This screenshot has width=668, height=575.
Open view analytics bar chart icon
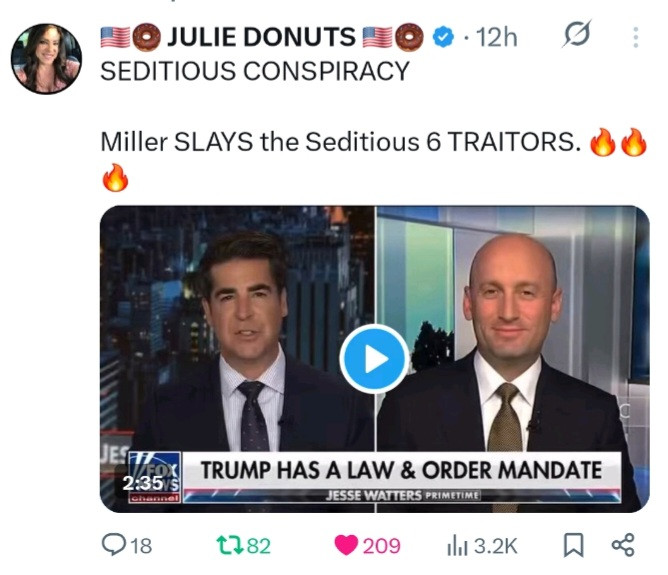click(458, 546)
